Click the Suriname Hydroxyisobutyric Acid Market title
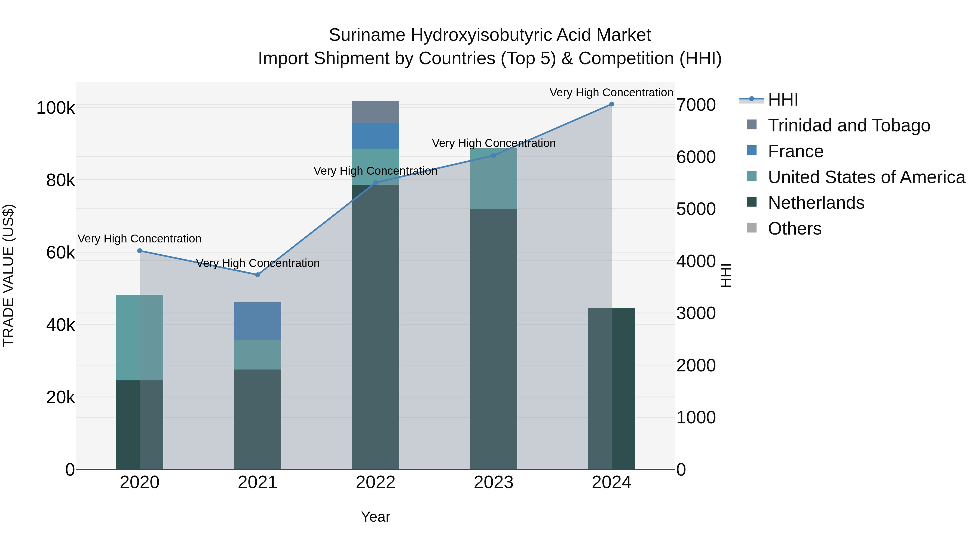 490,35
